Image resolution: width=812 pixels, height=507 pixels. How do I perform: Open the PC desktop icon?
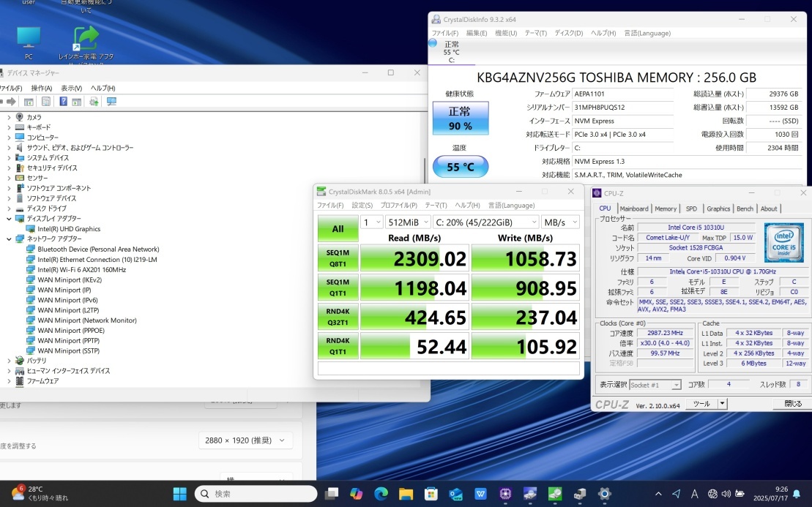[x=29, y=43]
